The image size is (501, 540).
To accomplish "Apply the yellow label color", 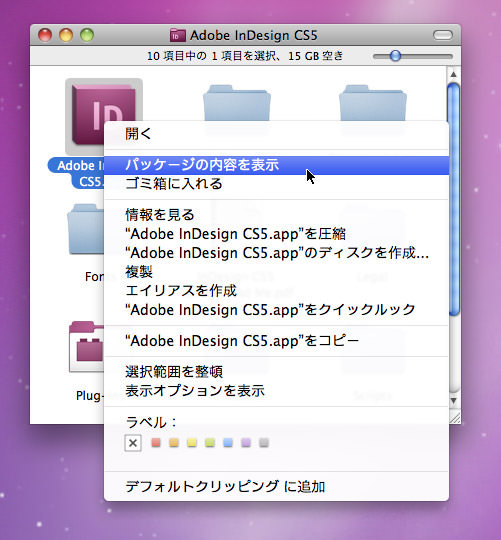I will 192,443.
